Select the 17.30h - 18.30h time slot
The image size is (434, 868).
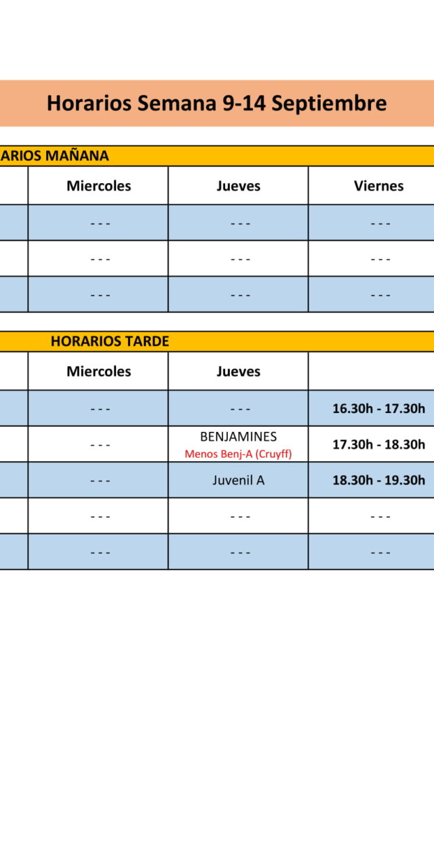378,444
